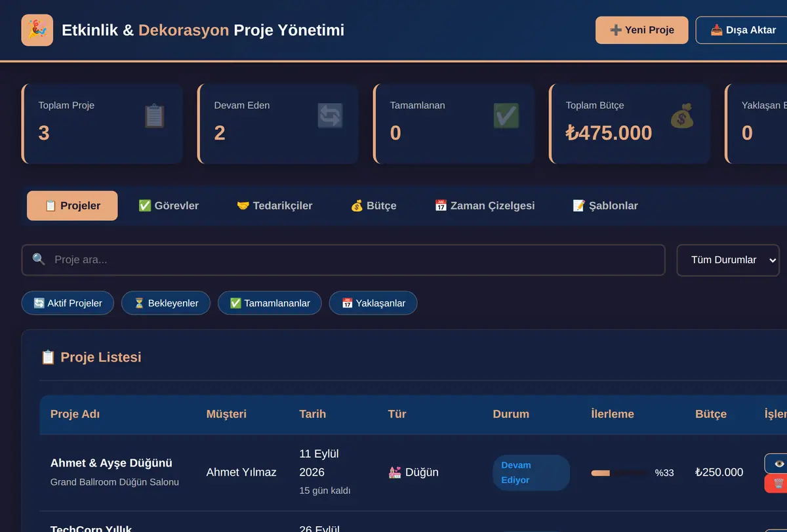
Task: Click the magnifier icon in the search box
Action: [39, 260]
